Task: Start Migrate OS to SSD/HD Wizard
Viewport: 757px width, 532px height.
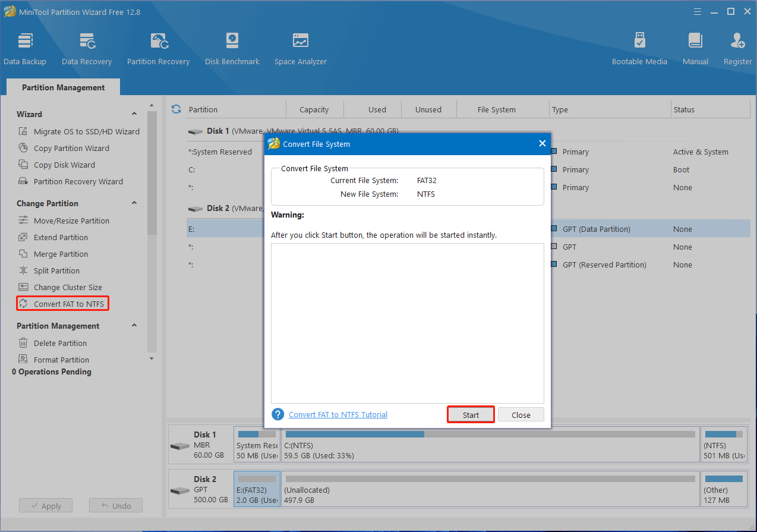Action: 79,131
